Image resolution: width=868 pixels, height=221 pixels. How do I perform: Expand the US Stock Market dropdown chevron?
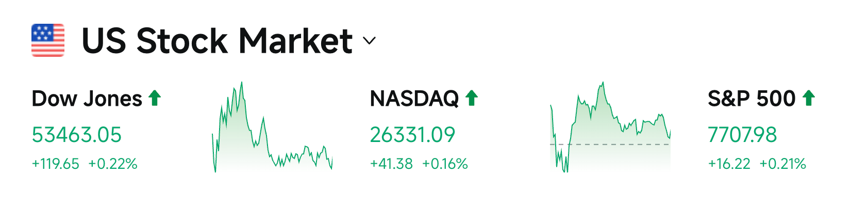click(x=370, y=41)
